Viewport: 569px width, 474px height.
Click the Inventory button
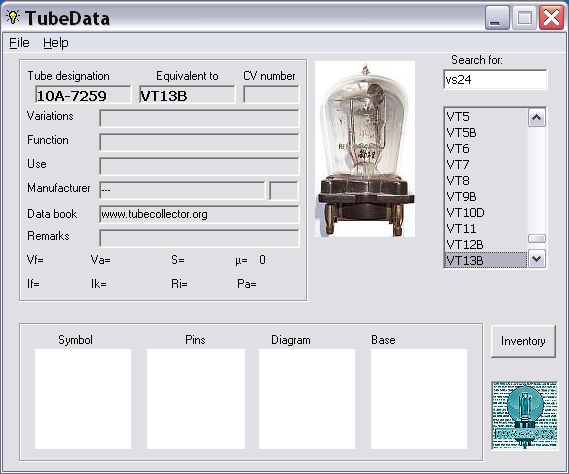click(523, 341)
